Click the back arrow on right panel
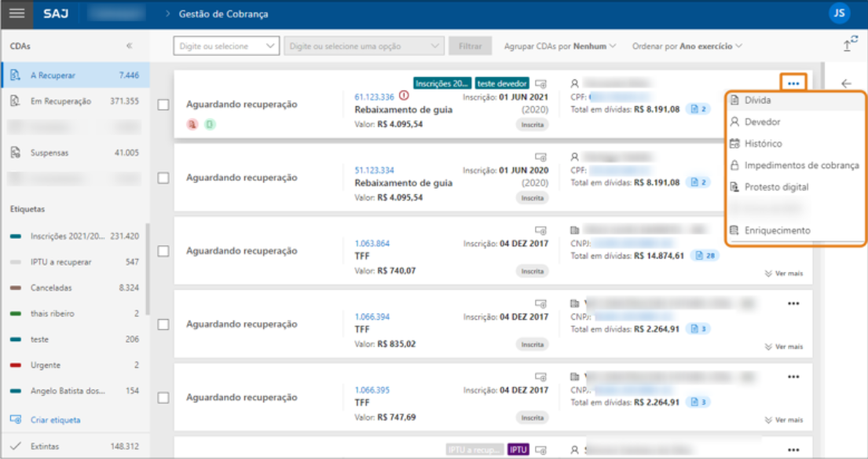This screenshot has width=868, height=459. pos(846,83)
